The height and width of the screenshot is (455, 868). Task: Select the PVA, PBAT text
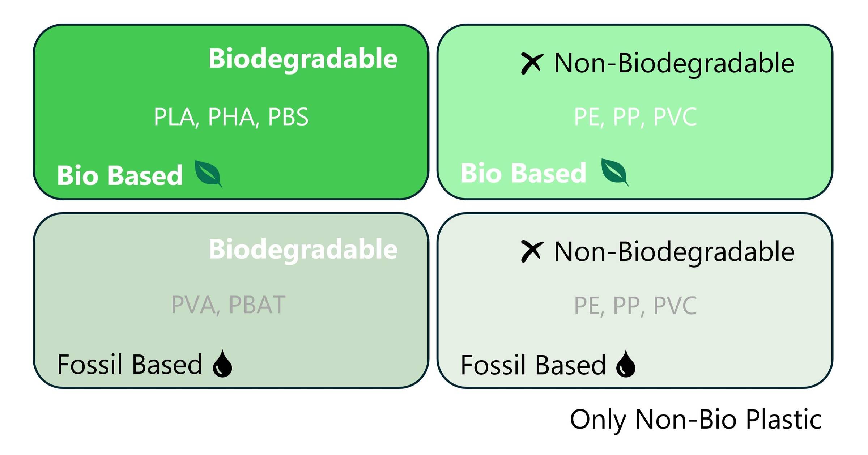228,305
